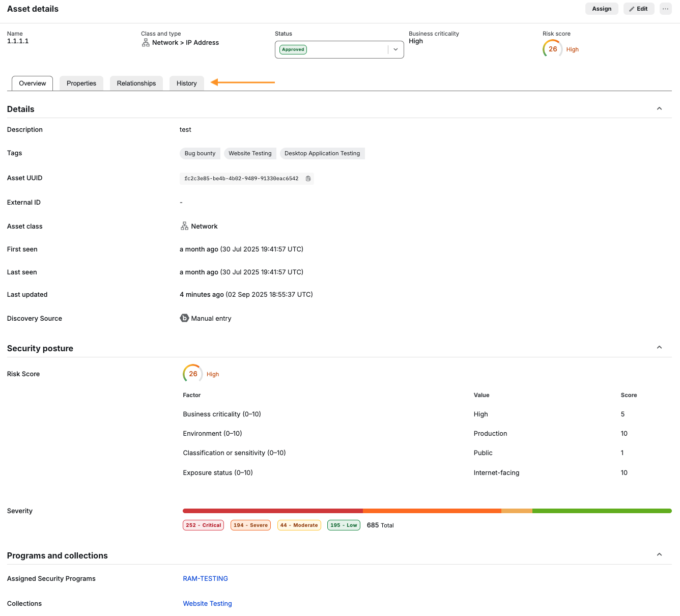Viewport: 680px width, 616px height.
Task: Click the Assign button
Action: [x=602, y=9]
